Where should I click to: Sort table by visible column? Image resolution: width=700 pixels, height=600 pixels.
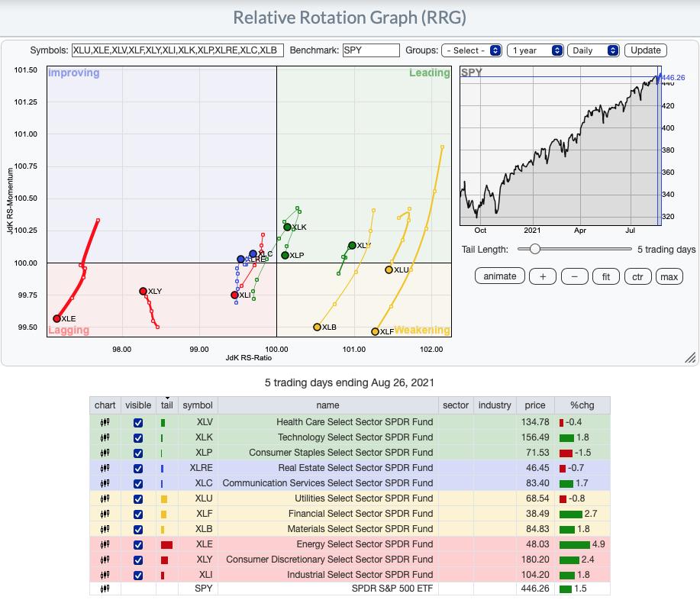(x=138, y=405)
